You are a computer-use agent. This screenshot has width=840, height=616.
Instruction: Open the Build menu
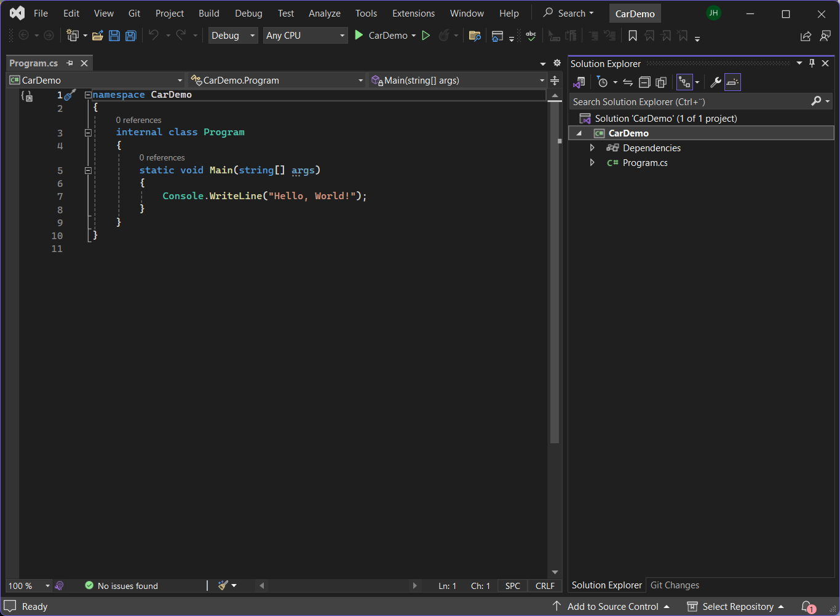[x=208, y=14]
